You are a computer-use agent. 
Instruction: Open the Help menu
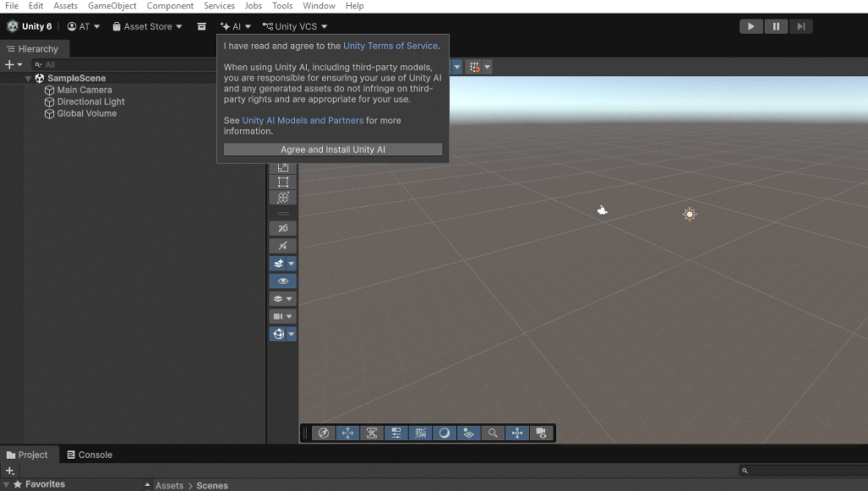tap(354, 6)
